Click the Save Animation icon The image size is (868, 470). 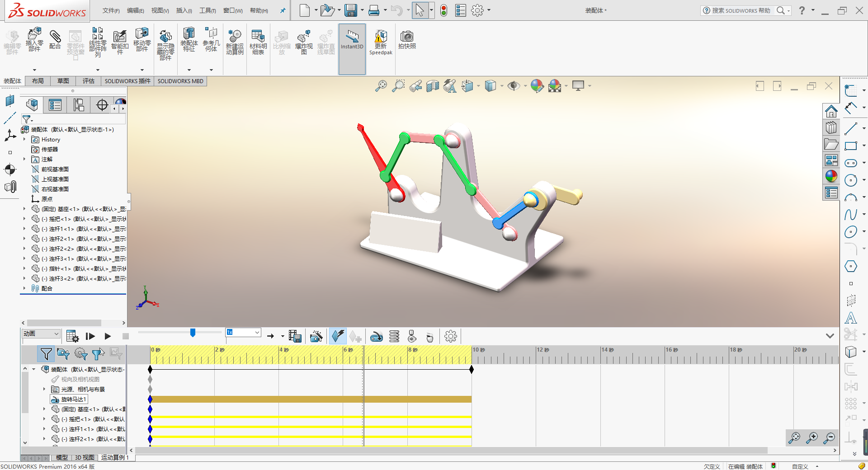click(295, 336)
